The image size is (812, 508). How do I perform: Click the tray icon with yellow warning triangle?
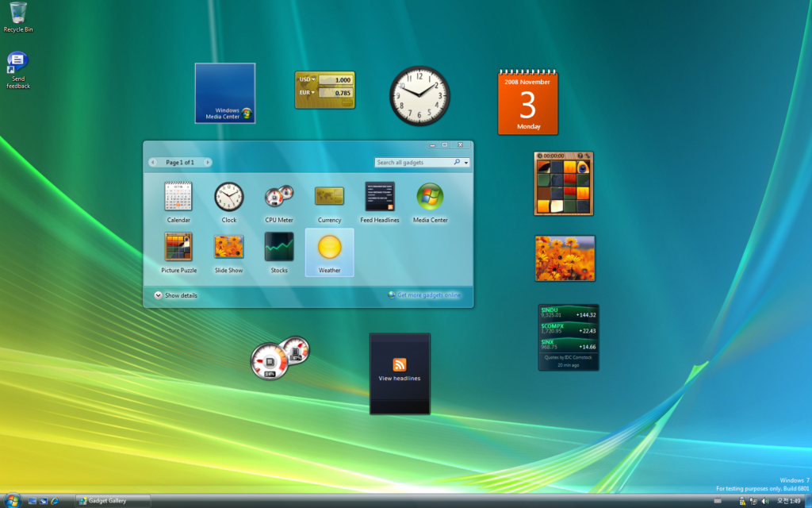point(742,502)
